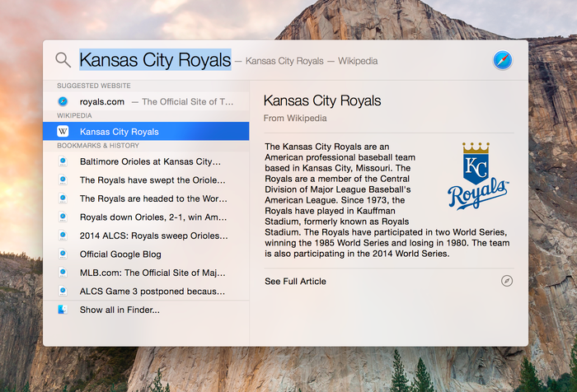Open The Royals have swept the Orioles item
Screen dimensions: 577x392
pyautogui.click(x=146, y=180)
